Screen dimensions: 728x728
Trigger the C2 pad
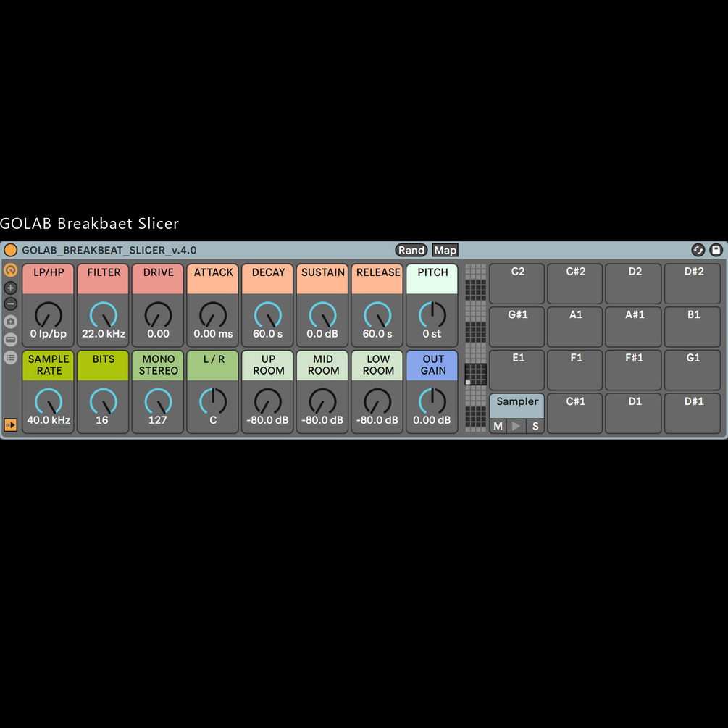coord(516,283)
